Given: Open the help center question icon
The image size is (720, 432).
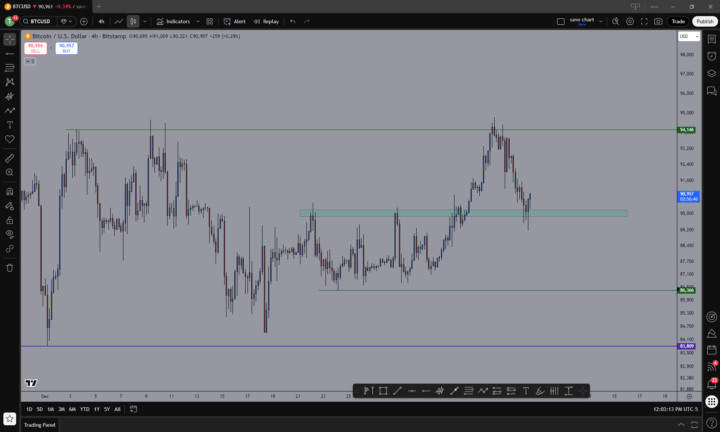Looking at the screenshot, I should 712,423.
